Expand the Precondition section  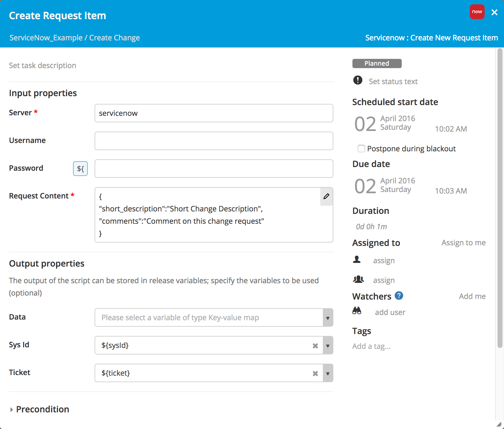39,409
